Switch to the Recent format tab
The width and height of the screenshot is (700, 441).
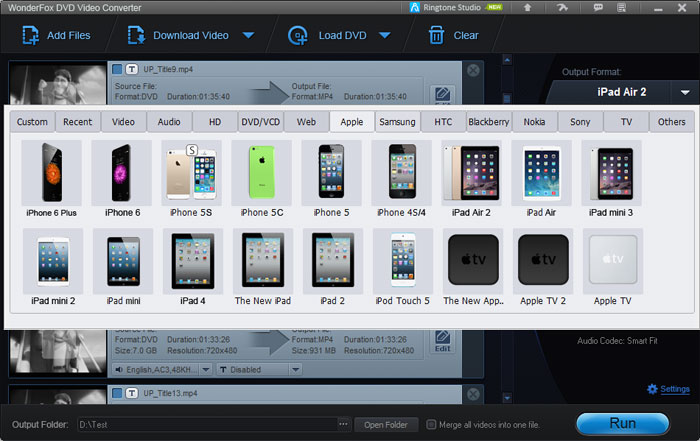[78, 122]
